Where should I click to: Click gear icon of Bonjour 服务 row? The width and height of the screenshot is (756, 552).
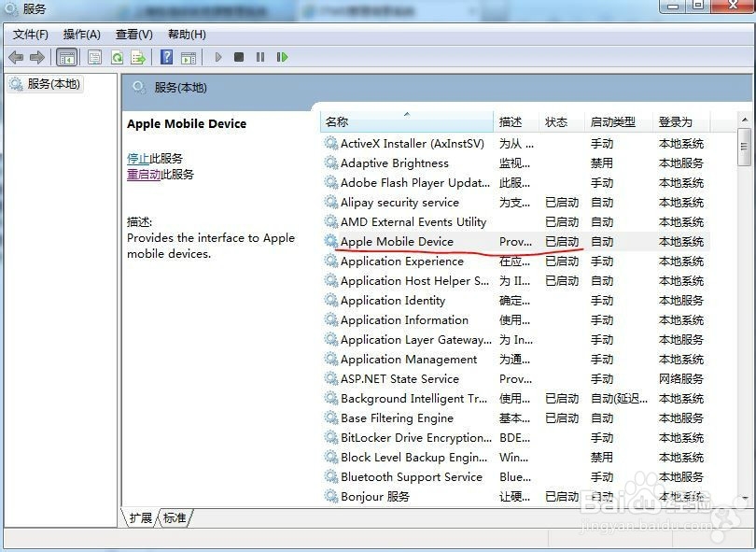pyautogui.click(x=330, y=496)
